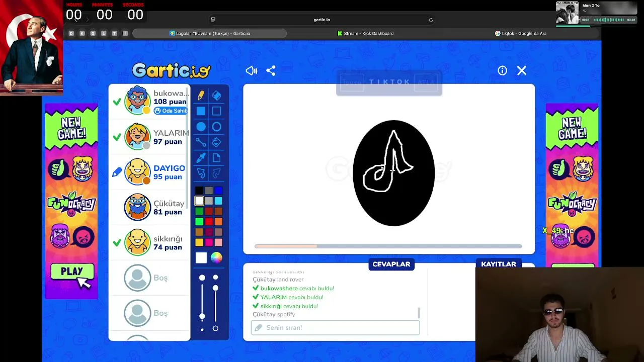Click the first empty 'Boş' player slot
This screenshot has width=644, height=362.
tap(149, 278)
